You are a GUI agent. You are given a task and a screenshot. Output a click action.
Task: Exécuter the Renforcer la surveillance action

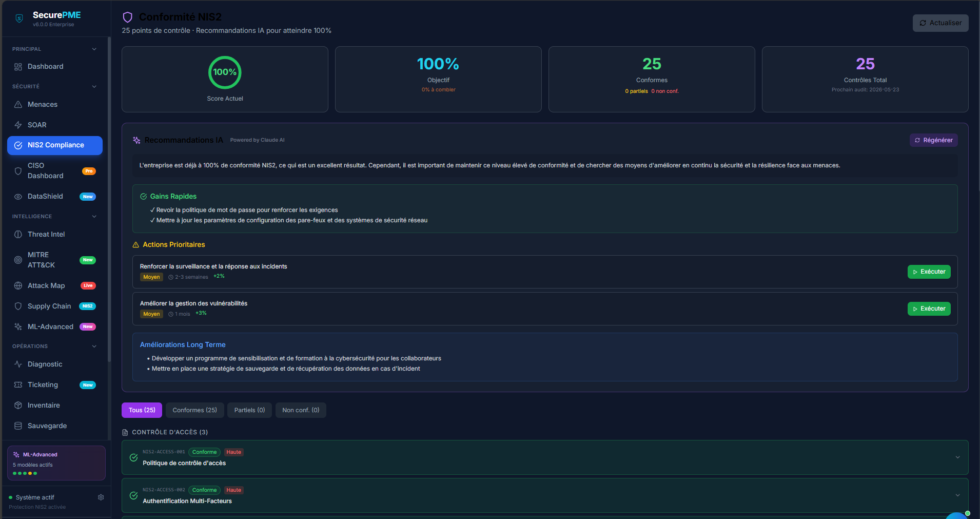(x=929, y=272)
